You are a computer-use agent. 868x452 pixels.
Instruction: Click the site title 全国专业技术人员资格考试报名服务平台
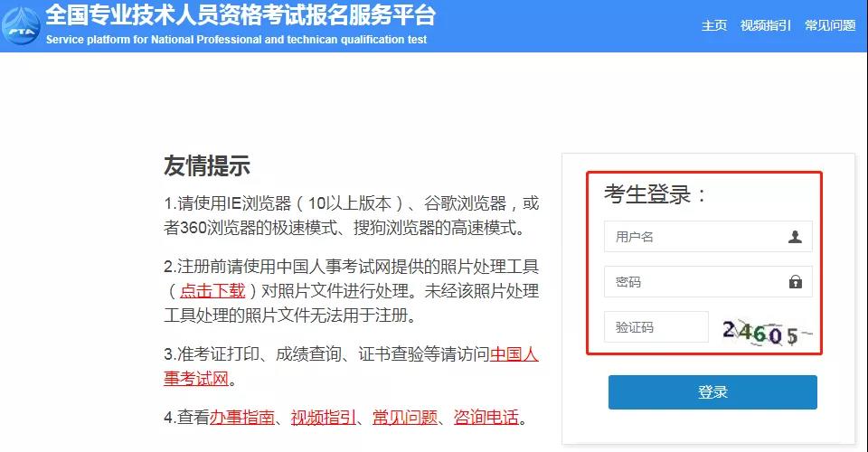(x=241, y=15)
